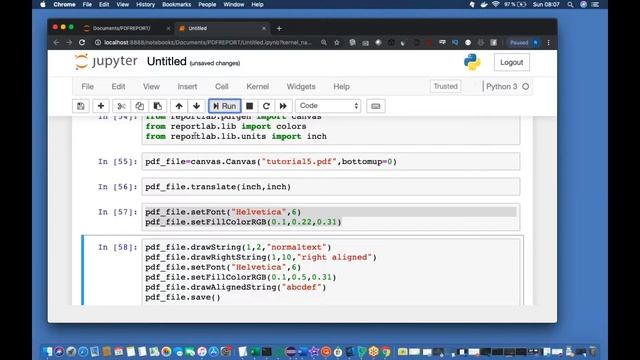Rename notebook by clicking Untitled title
640x360 pixels.
point(167,62)
